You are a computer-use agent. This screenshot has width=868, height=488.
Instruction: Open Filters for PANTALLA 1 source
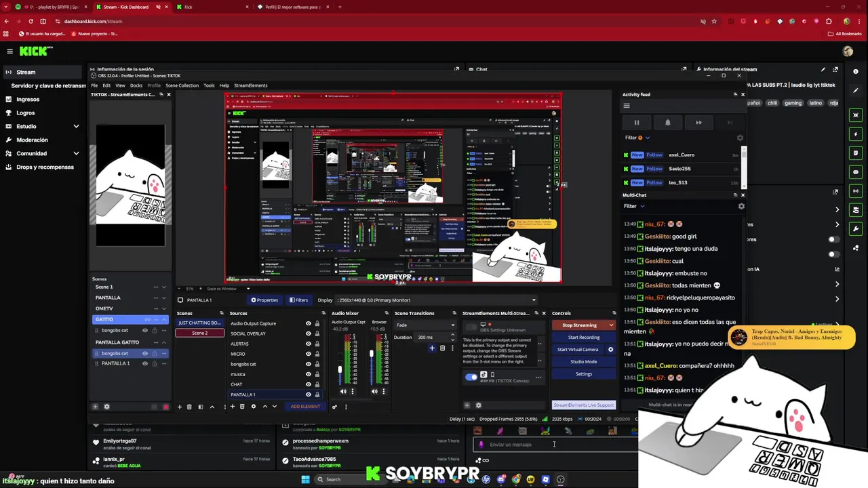pos(298,300)
